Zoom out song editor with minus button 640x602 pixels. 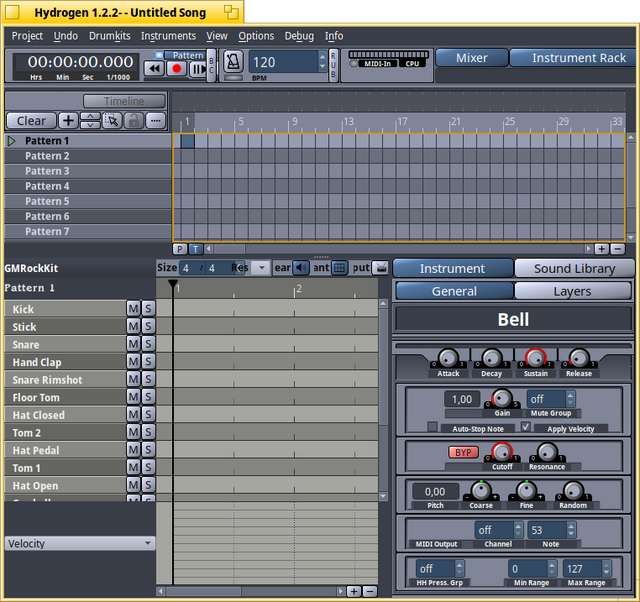click(618, 249)
